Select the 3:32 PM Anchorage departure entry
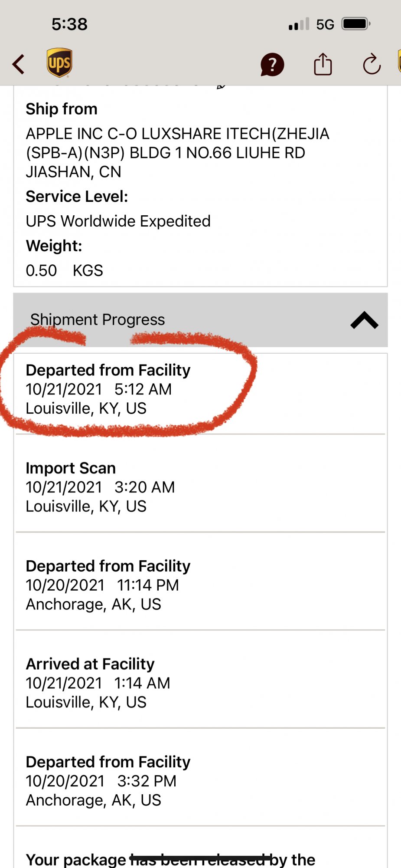 (108, 781)
